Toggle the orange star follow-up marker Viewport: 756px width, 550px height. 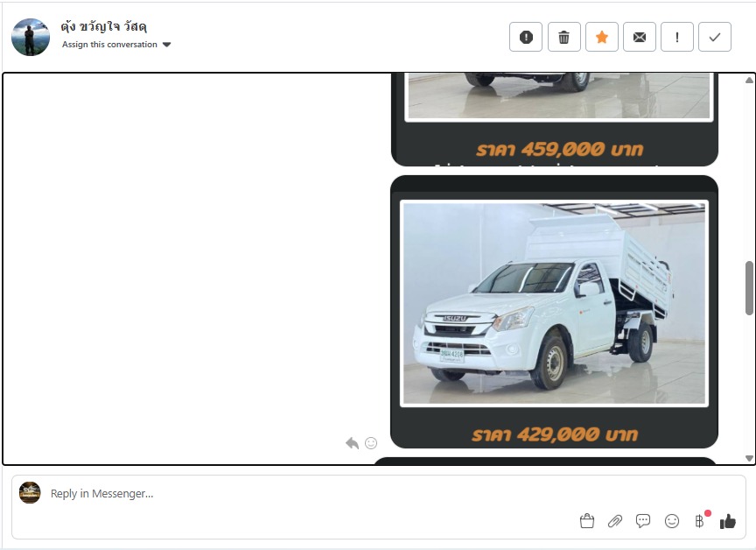(x=602, y=37)
